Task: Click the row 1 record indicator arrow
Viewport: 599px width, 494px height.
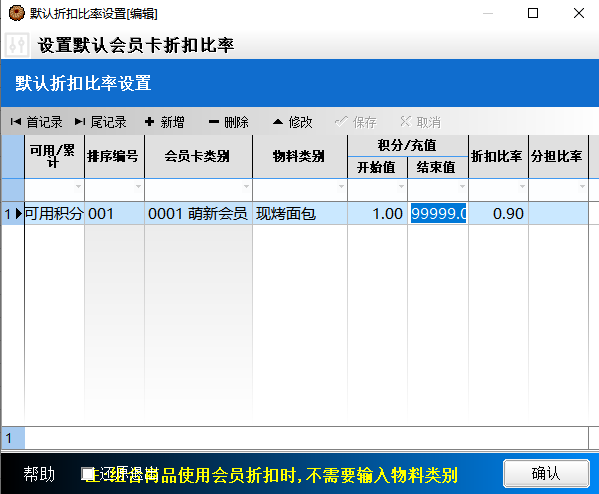Action: pyautogui.click(x=18, y=213)
